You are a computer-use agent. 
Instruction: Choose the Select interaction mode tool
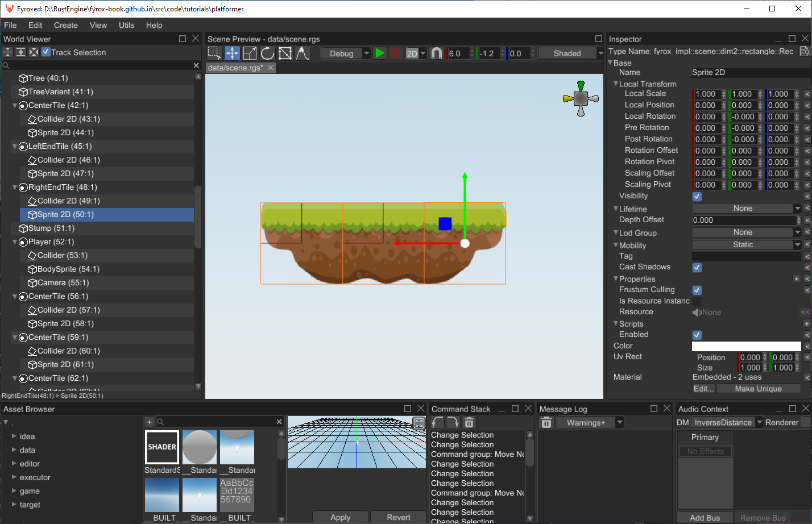click(x=214, y=53)
